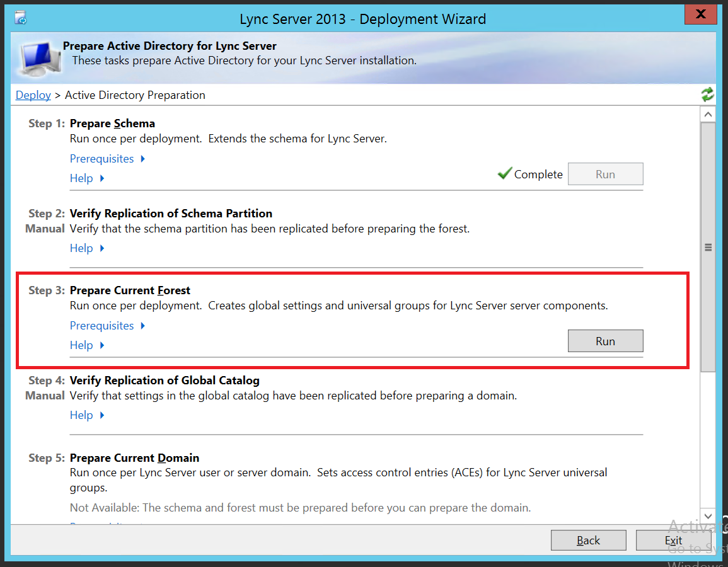Click the scrollbar down arrow
This screenshot has height=567, width=728.
point(708,516)
